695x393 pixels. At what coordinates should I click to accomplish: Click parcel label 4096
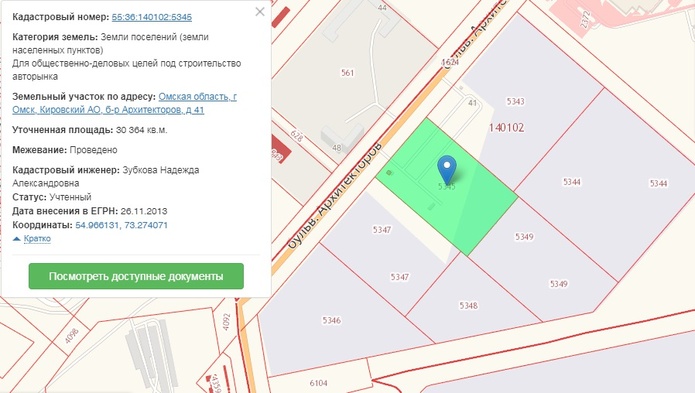tap(71, 335)
